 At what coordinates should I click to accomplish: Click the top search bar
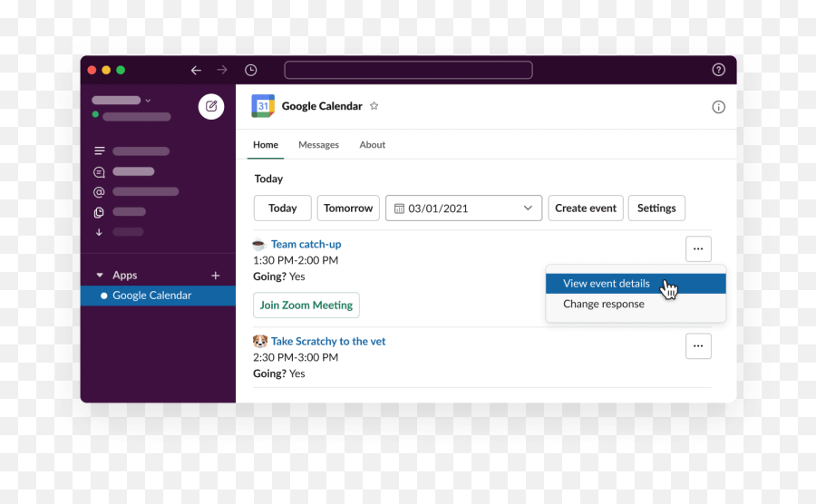[x=409, y=70]
